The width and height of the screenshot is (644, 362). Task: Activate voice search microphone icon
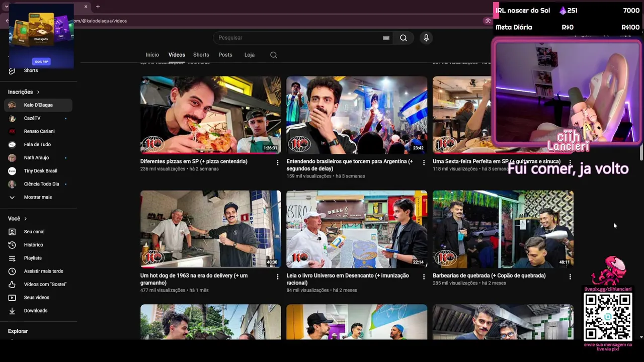tap(426, 38)
